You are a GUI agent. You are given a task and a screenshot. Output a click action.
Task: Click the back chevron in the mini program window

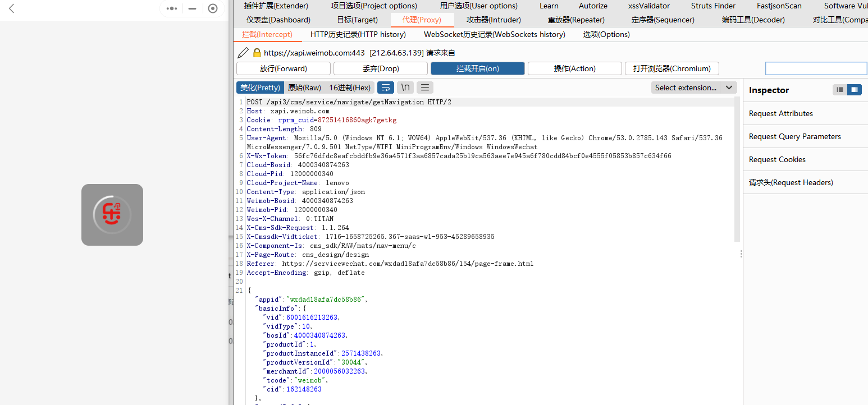pyautogui.click(x=12, y=8)
